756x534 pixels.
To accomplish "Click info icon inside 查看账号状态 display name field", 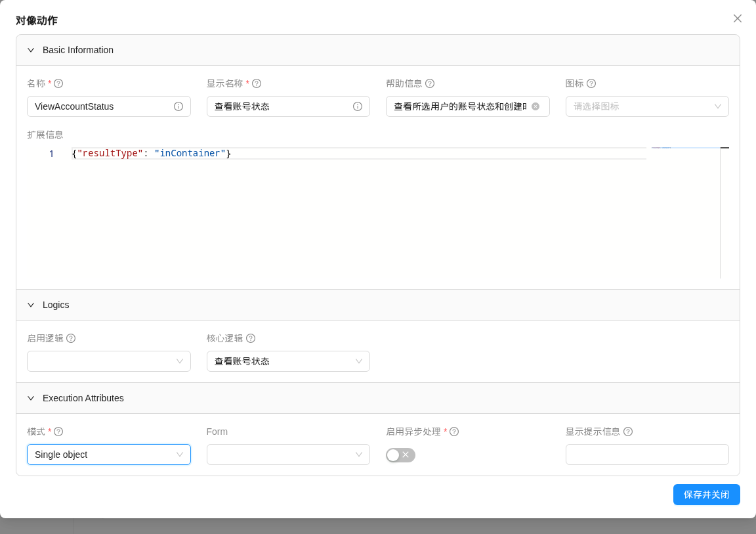I will point(357,106).
